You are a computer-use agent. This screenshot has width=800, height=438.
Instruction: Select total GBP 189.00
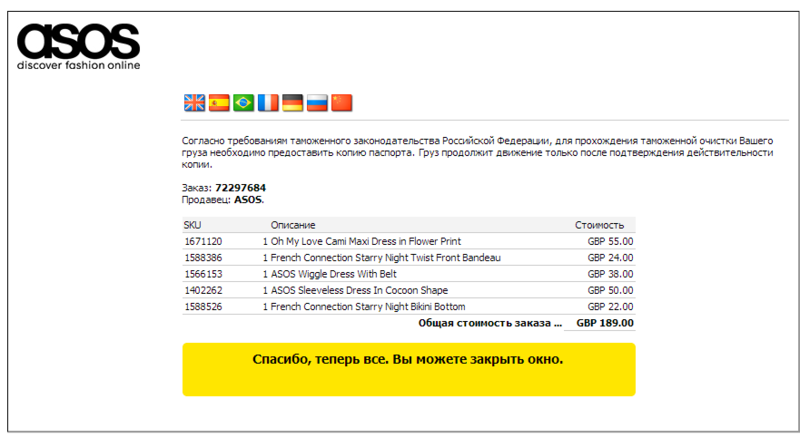(x=605, y=323)
